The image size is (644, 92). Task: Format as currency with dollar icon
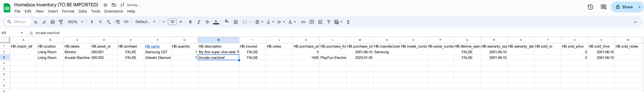click(92, 22)
